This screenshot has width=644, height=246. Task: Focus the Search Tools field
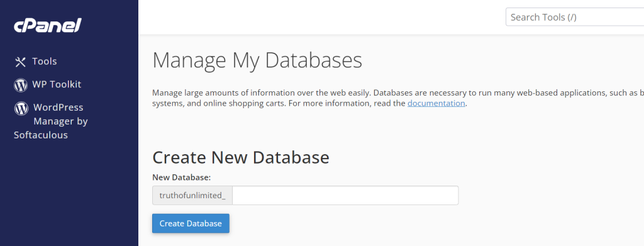point(575,17)
